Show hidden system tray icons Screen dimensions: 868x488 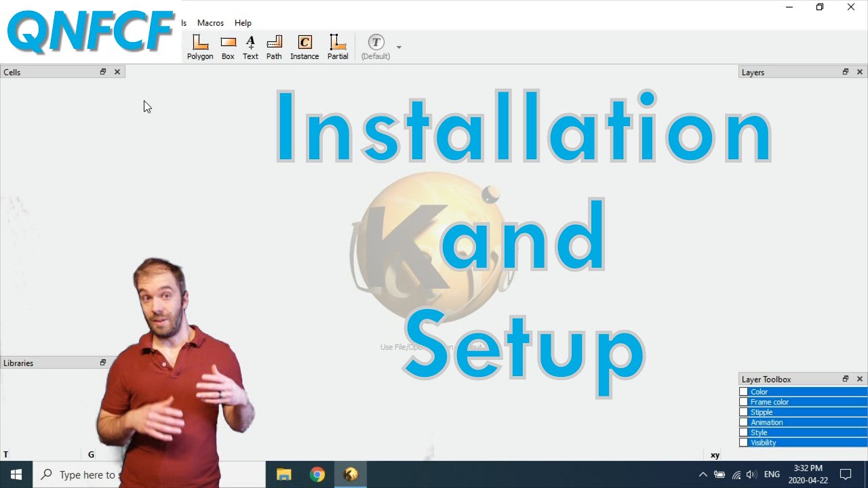pos(703,474)
